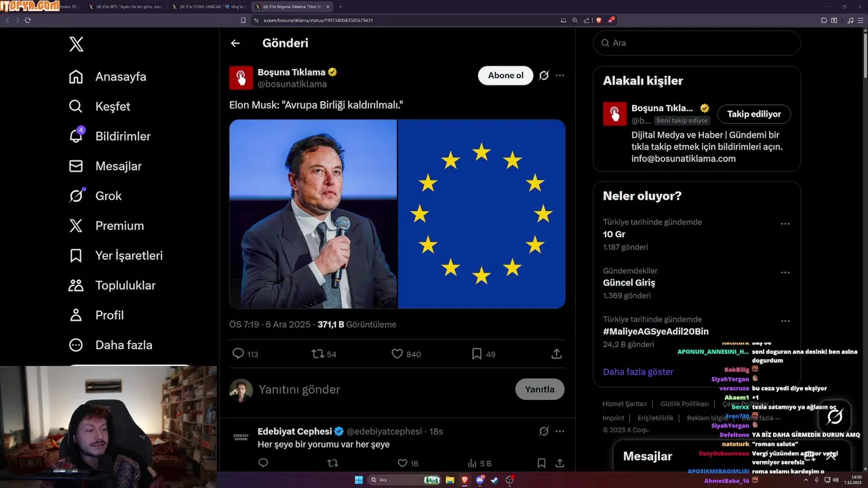868x488 pixels.
Task: Like the post with 840 likes
Action: click(397, 354)
